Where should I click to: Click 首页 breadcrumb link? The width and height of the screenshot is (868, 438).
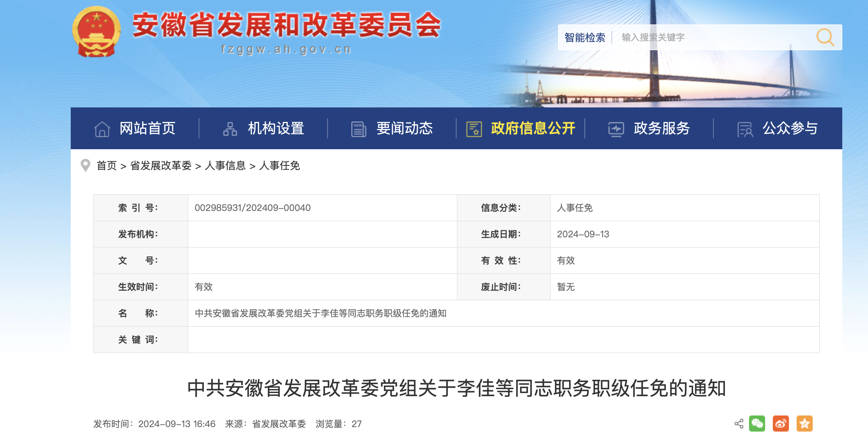tap(106, 166)
